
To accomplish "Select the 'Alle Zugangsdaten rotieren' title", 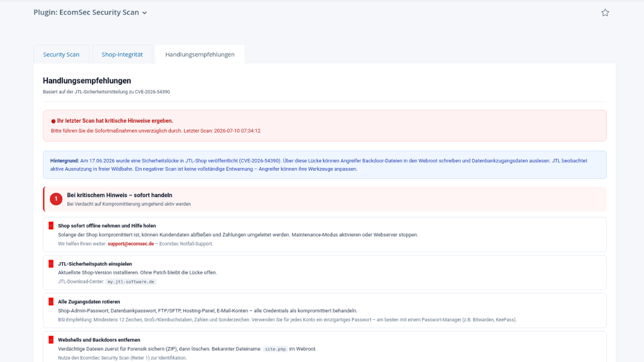I will pos(89,302).
